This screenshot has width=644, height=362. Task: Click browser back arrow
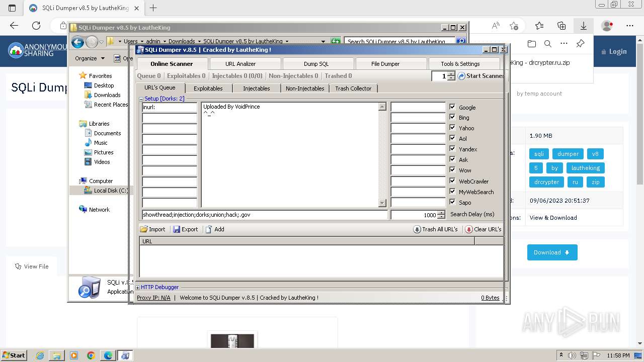coord(14,26)
